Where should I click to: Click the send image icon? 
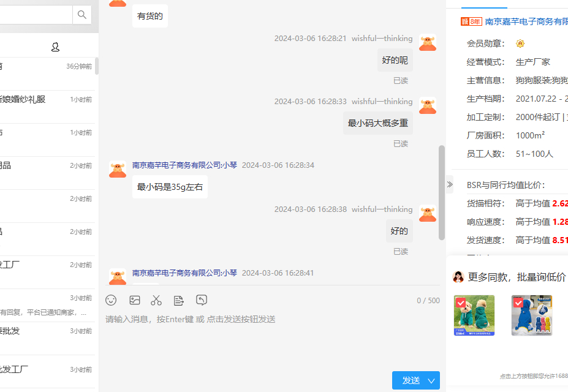(x=135, y=300)
